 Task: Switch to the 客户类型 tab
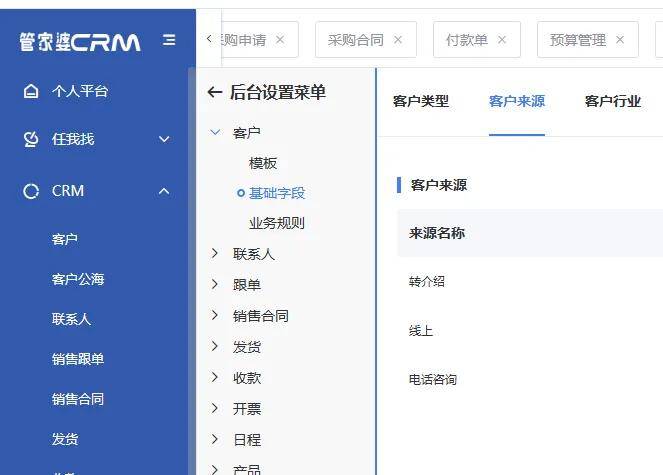pyautogui.click(x=420, y=101)
